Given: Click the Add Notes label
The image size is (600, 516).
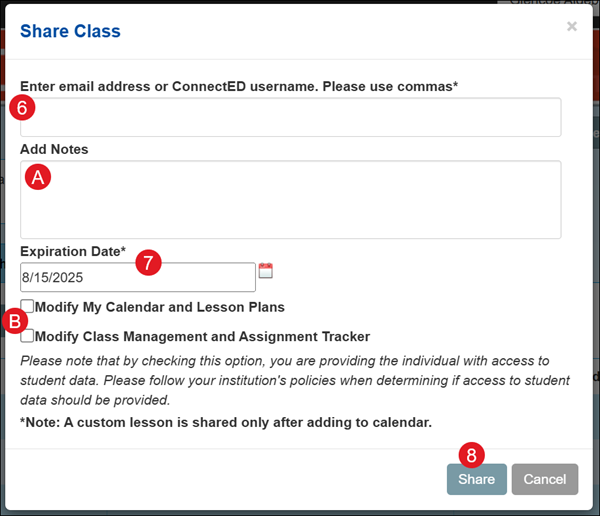Looking at the screenshot, I should click(x=54, y=149).
